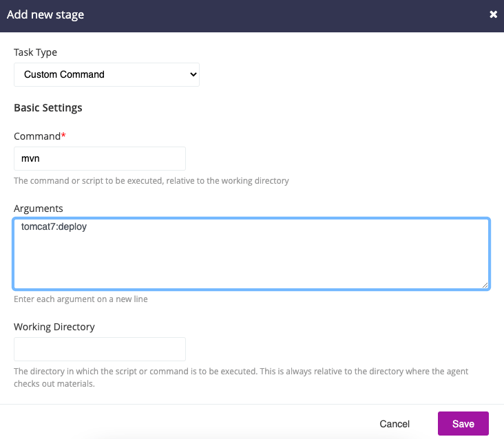Click the Arguments field label
Screen dimensions: 504x439
[39, 208]
